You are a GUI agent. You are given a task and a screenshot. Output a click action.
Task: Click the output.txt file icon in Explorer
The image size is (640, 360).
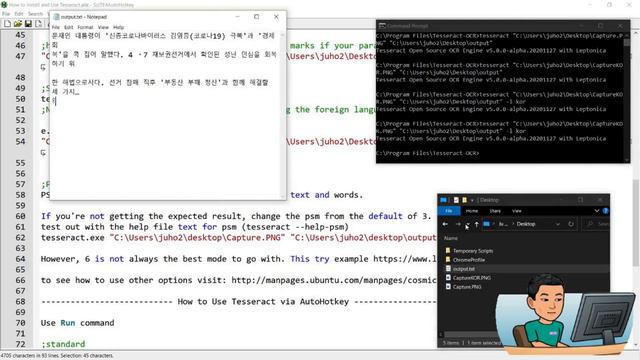coord(448,269)
